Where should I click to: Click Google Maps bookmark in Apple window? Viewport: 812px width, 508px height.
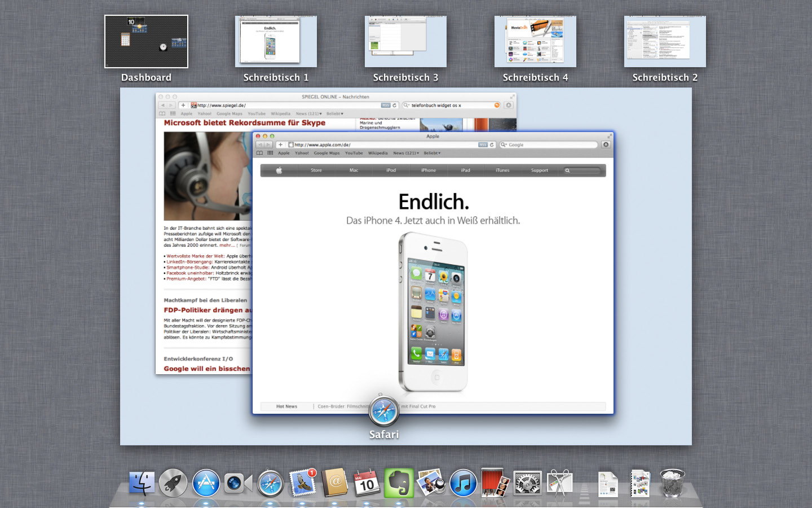327,153
